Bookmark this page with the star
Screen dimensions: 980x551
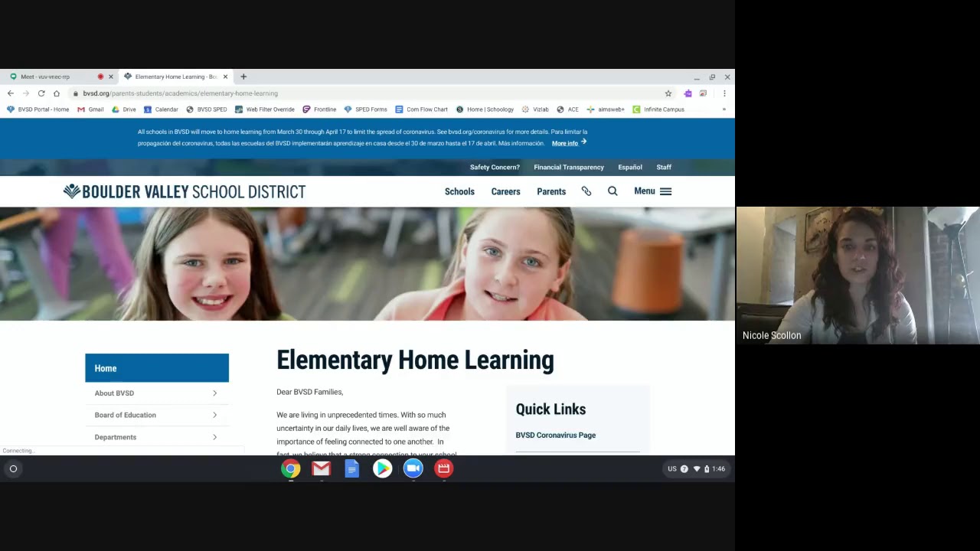pyautogui.click(x=668, y=93)
